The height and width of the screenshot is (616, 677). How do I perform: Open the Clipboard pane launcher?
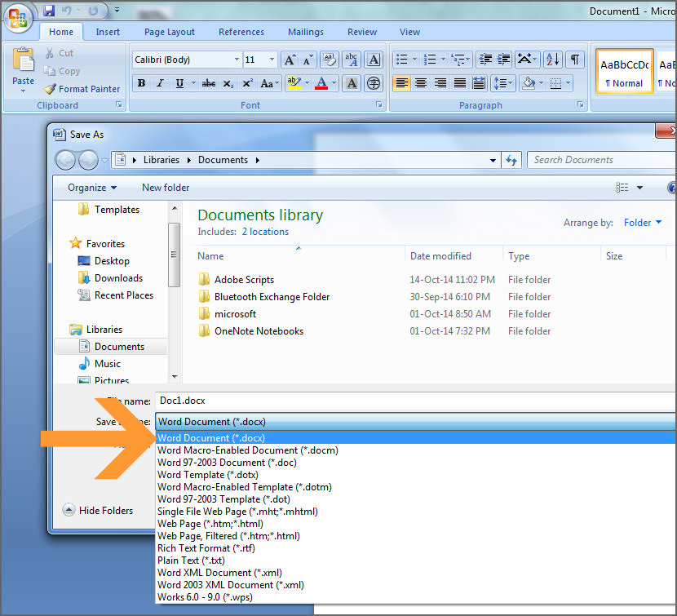point(119,104)
